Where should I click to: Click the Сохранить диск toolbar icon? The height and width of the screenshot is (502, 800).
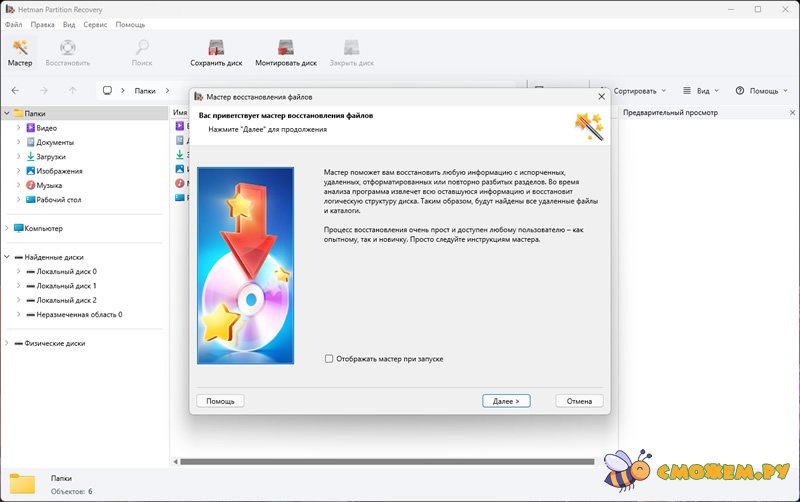click(216, 47)
